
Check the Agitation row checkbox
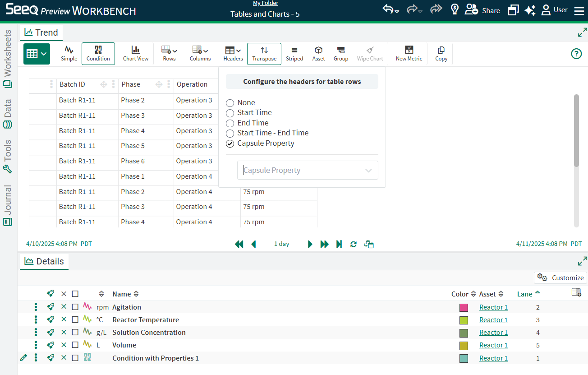pyautogui.click(x=75, y=307)
